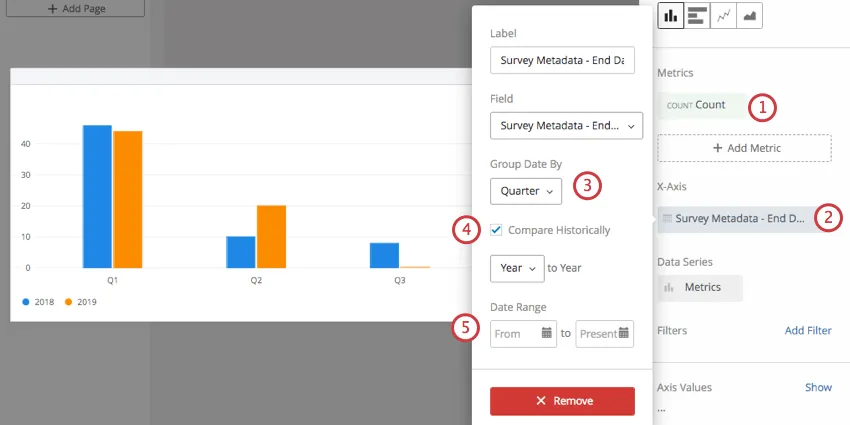
Task: Open the Present date calendar icon
Action: (624, 333)
